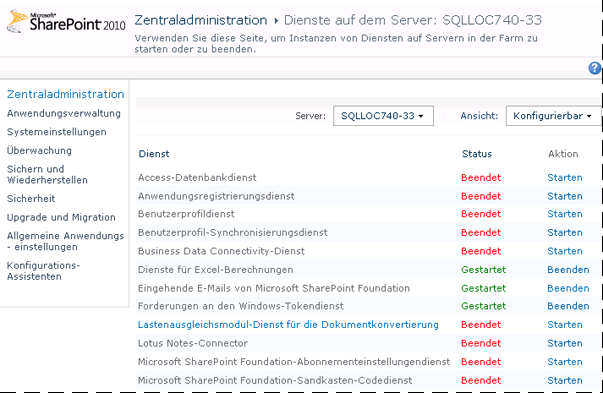The image size is (603, 393).
Task: Start the Lotus Notes-Connector service
Action: (565, 343)
